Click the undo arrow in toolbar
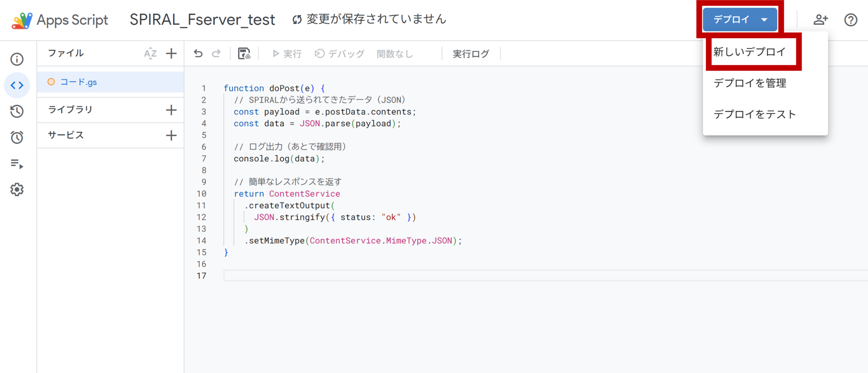The height and width of the screenshot is (373, 868). (198, 54)
